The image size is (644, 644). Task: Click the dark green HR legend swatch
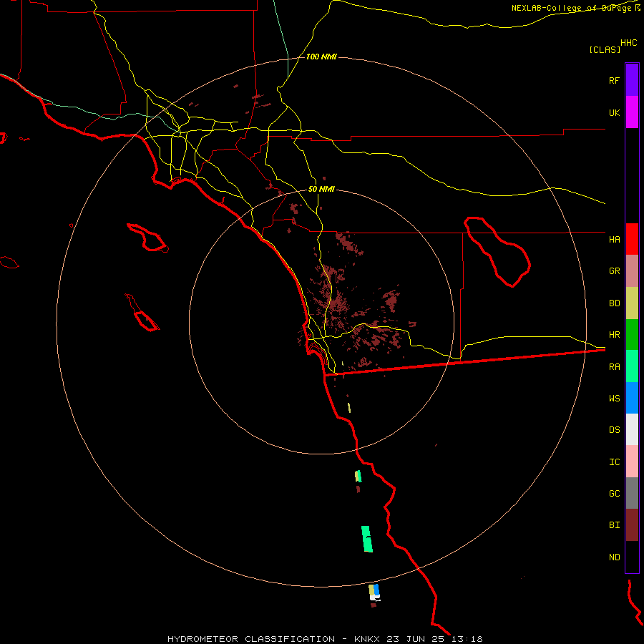click(x=632, y=335)
